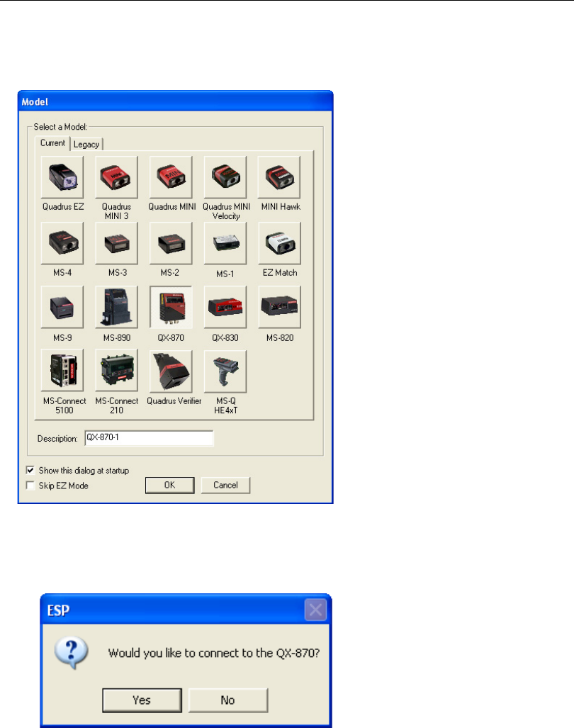The height and width of the screenshot is (728, 574).
Task: Pick the MS-3 scanner icon
Action: [117, 243]
